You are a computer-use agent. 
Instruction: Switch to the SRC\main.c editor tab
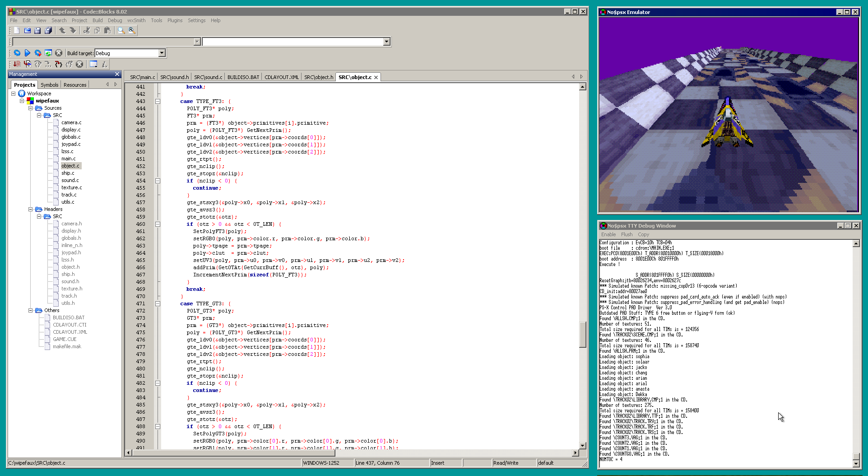click(142, 77)
